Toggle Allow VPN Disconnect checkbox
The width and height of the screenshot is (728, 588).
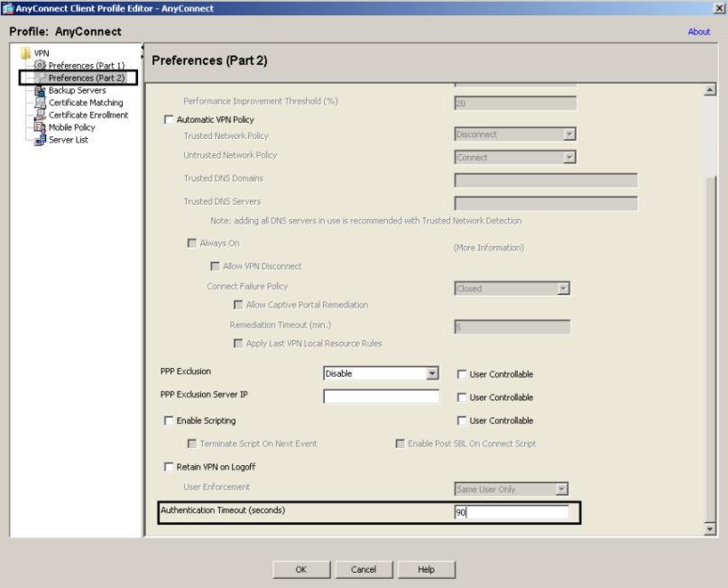click(215, 266)
